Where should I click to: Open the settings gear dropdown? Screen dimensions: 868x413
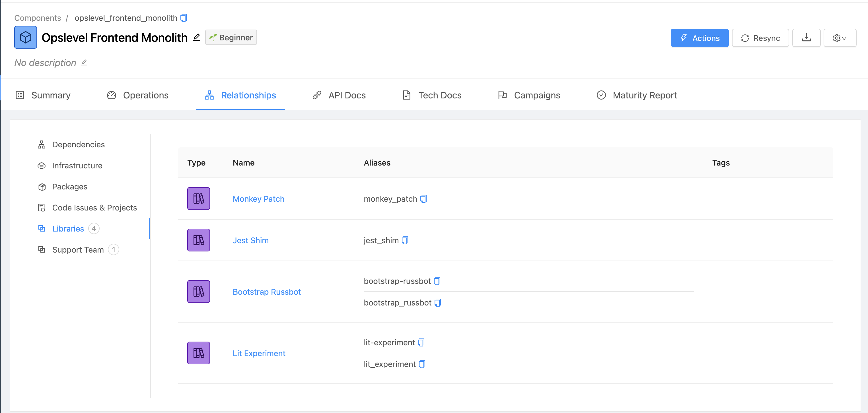[839, 38]
